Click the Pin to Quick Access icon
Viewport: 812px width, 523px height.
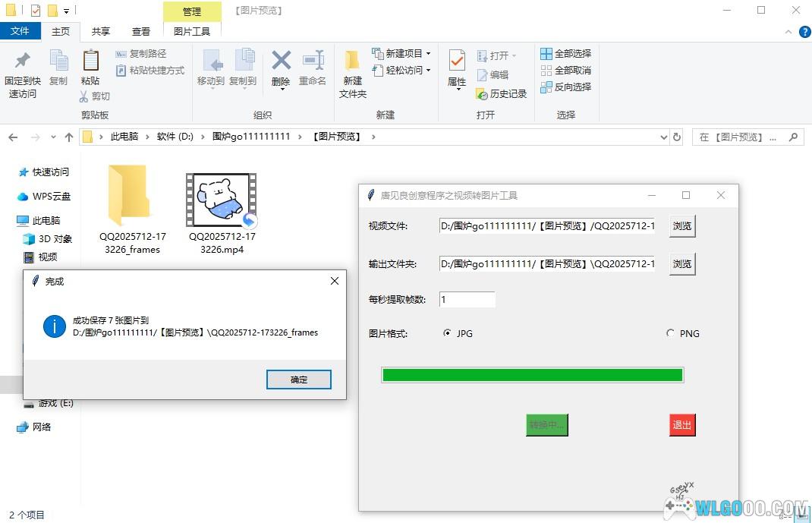tap(23, 61)
